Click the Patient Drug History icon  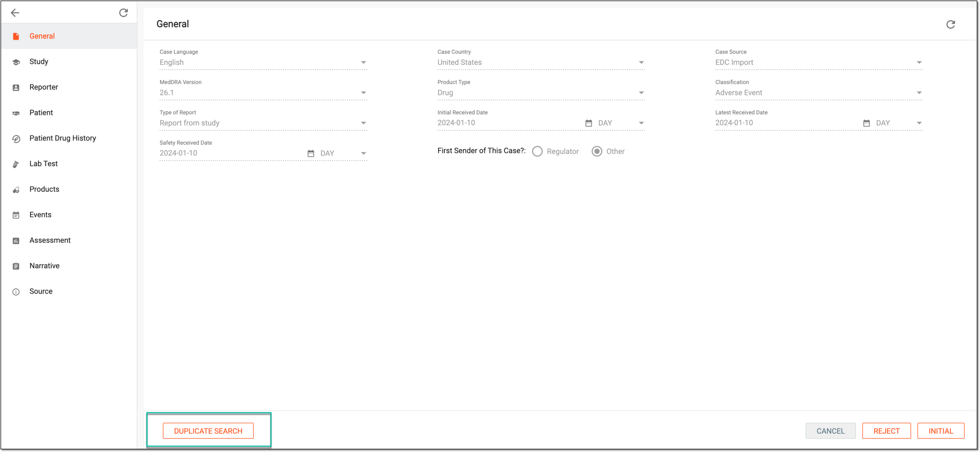16,139
